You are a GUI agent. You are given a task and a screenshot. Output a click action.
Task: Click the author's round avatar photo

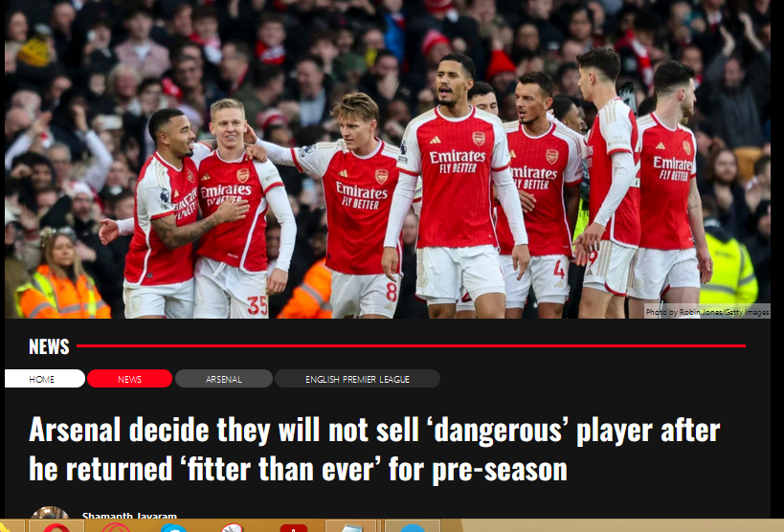(50, 513)
